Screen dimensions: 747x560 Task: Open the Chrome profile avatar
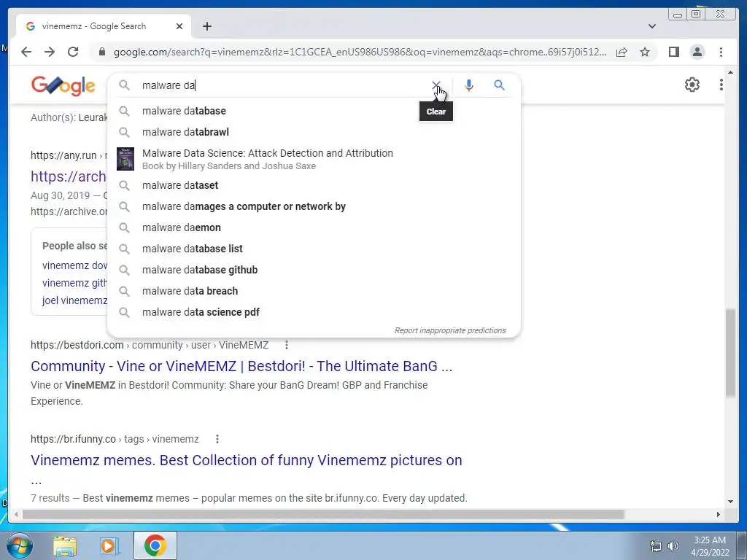pyautogui.click(x=697, y=52)
